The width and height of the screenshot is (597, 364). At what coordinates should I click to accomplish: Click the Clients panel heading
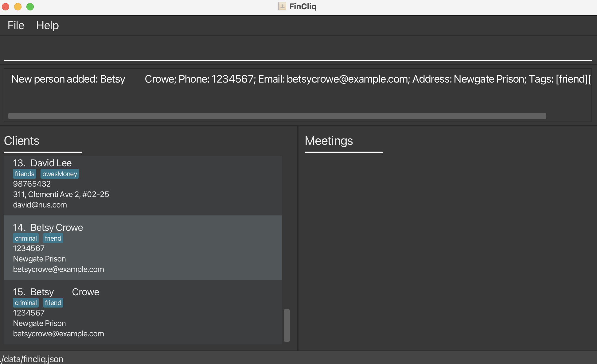pyautogui.click(x=22, y=141)
